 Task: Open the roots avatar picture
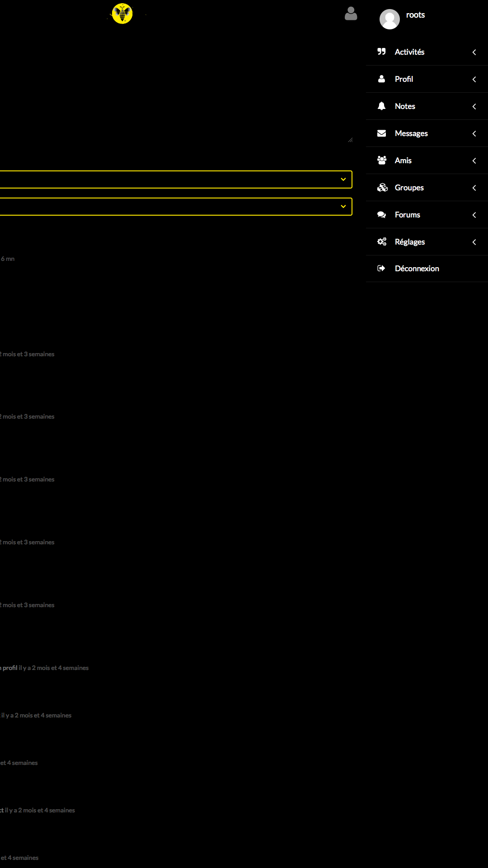pos(389,19)
